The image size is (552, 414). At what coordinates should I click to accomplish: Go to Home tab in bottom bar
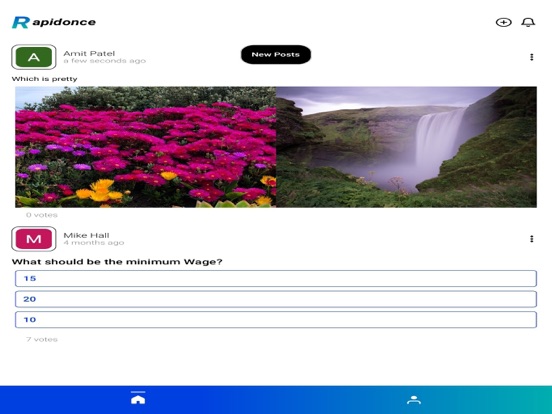pyautogui.click(x=138, y=399)
